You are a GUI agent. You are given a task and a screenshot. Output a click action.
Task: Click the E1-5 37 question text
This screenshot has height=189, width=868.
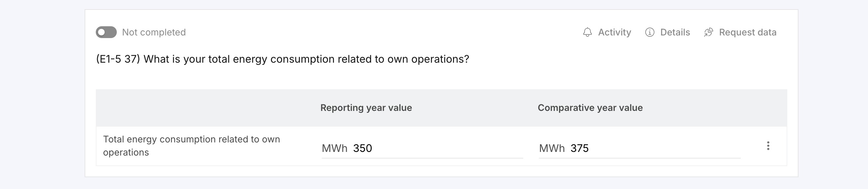point(282,59)
